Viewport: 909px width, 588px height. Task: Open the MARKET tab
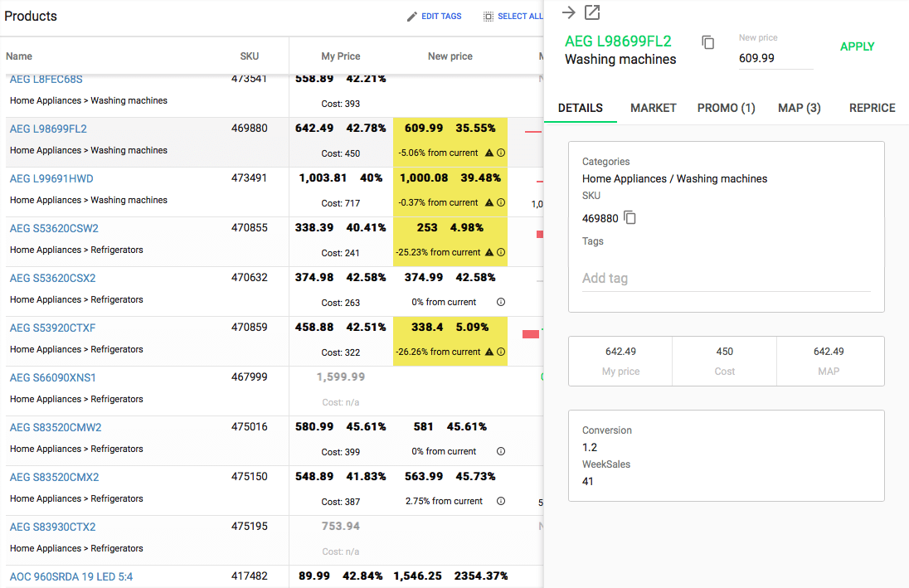(654, 108)
